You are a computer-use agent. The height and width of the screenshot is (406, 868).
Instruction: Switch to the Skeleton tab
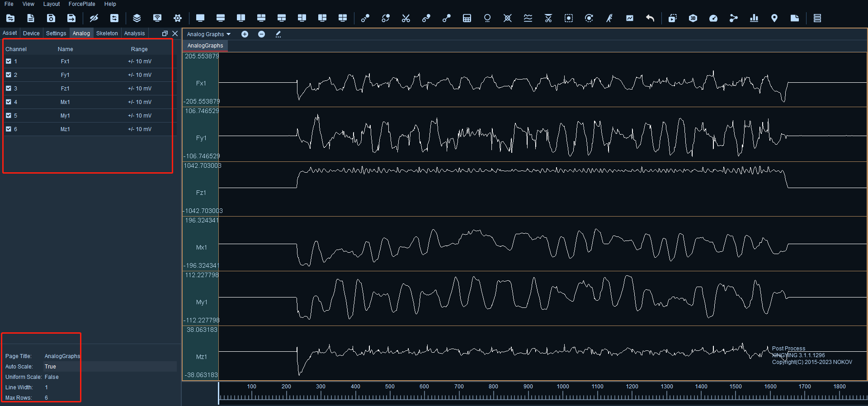click(x=107, y=33)
